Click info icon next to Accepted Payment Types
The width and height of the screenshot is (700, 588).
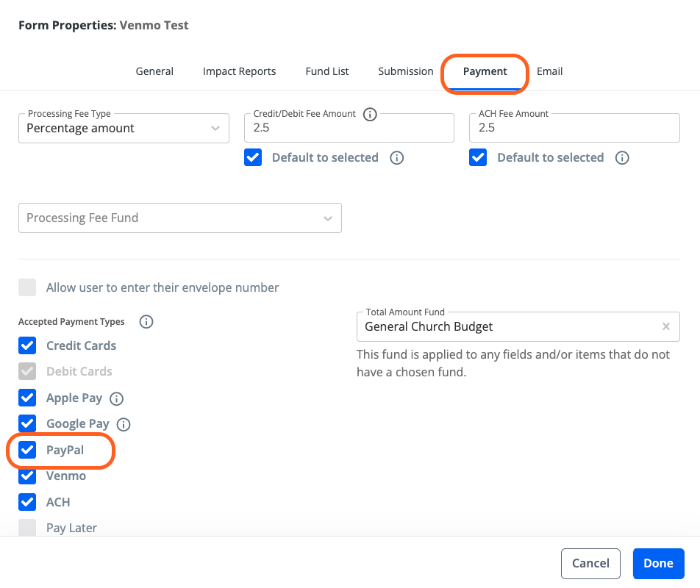(146, 321)
